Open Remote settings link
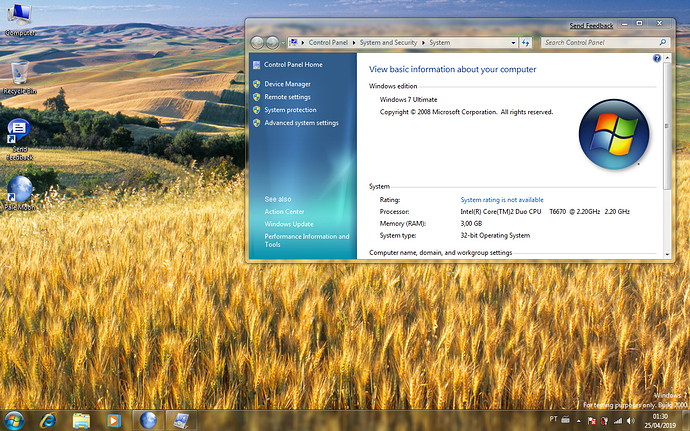Screen dimensions: 690x431 tap(287, 97)
